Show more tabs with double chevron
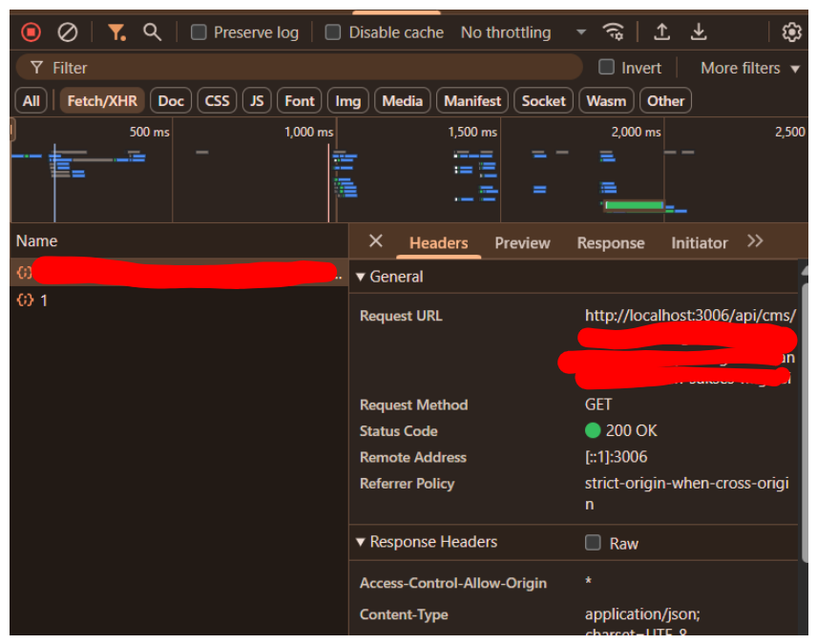 pyautogui.click(x=755, y=241)
